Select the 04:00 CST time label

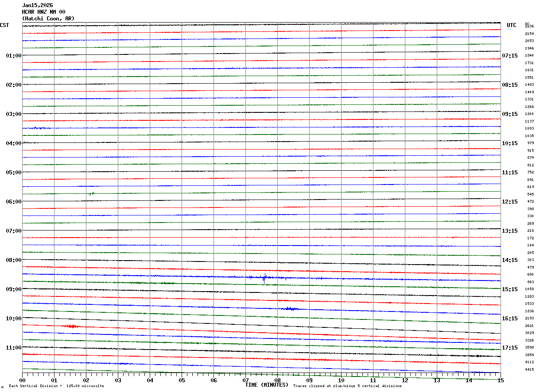14,143
